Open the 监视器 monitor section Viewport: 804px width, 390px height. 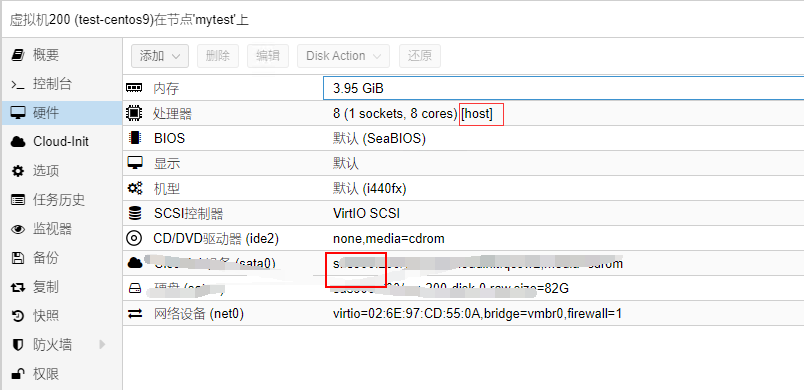pyautogui.click(x=62, y=229)
